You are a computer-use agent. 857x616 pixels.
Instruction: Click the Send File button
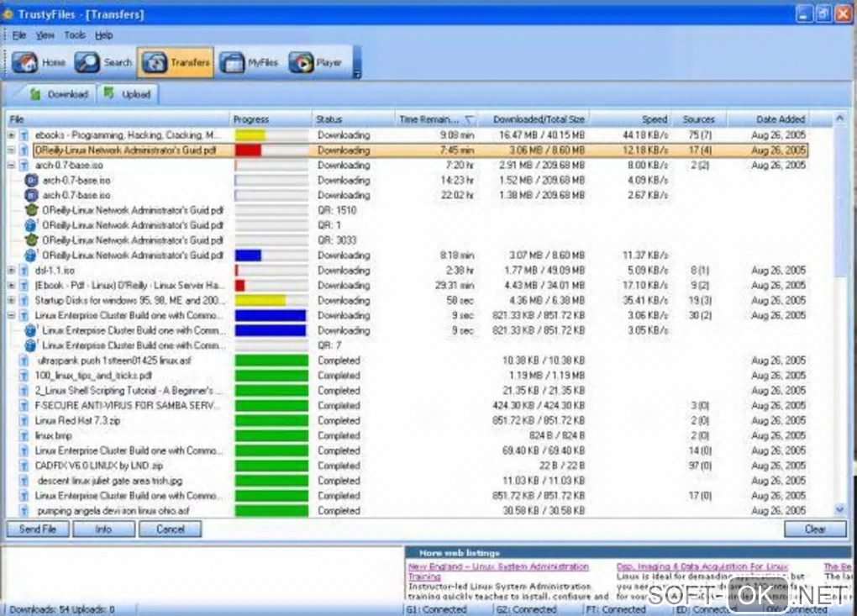[x=38, y=529]
